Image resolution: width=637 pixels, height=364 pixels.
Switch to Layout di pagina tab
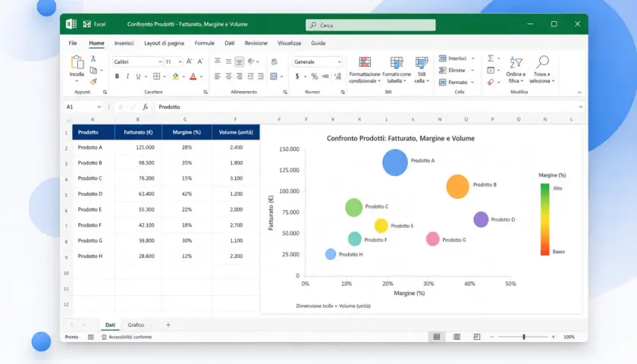(x=164, y=43)
